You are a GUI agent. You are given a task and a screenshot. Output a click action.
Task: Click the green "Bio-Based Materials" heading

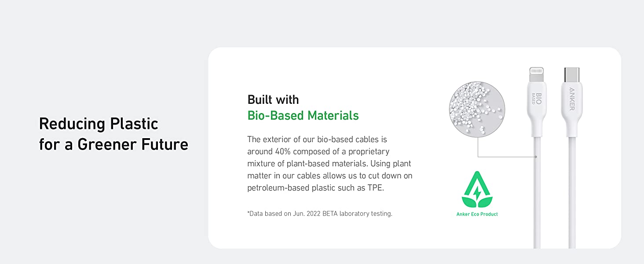pos(303,116)
